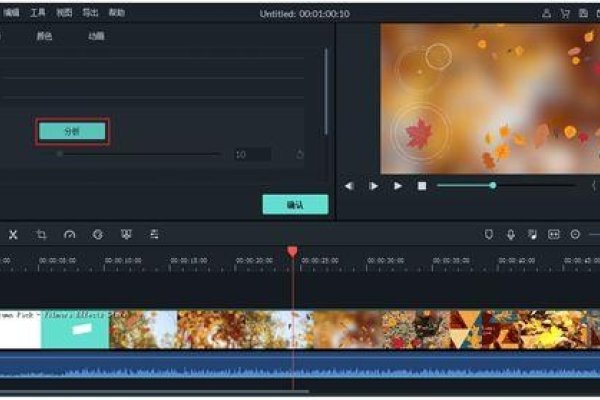
Task: Click the save project icon in title bar
Action: coord(584,14)
